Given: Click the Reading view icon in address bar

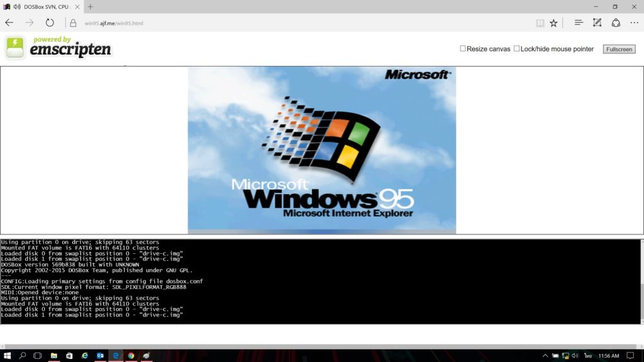Looking at the screenshot, I should [541, 23].
